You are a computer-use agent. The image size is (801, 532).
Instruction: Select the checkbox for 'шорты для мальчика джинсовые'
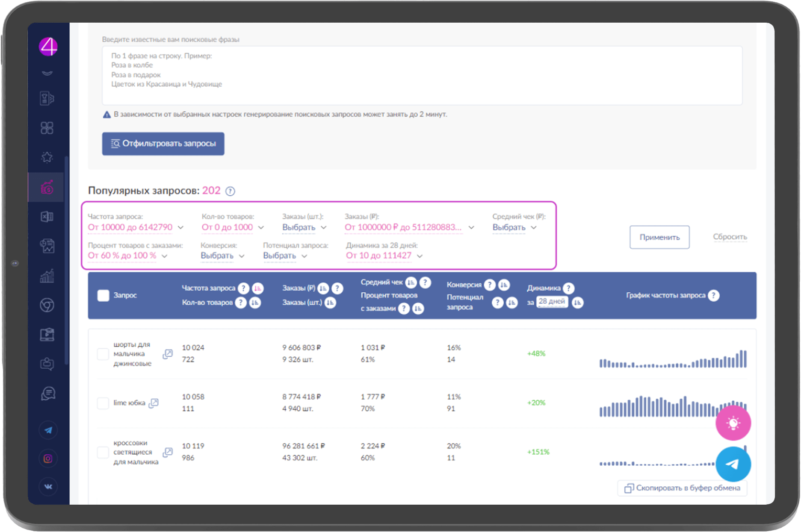point(103,354)
